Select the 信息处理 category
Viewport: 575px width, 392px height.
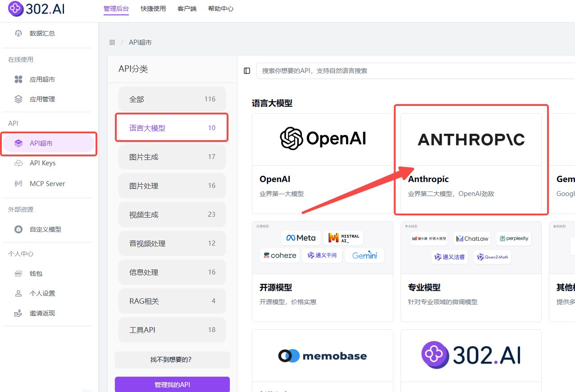(172, 272)
